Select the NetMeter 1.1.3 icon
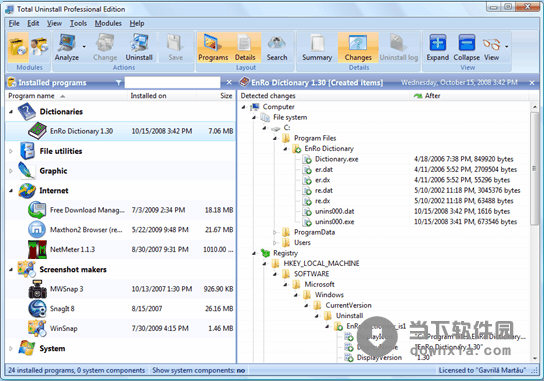The height and width of the screenshot is (381, 544). click(x=37, y=249)
